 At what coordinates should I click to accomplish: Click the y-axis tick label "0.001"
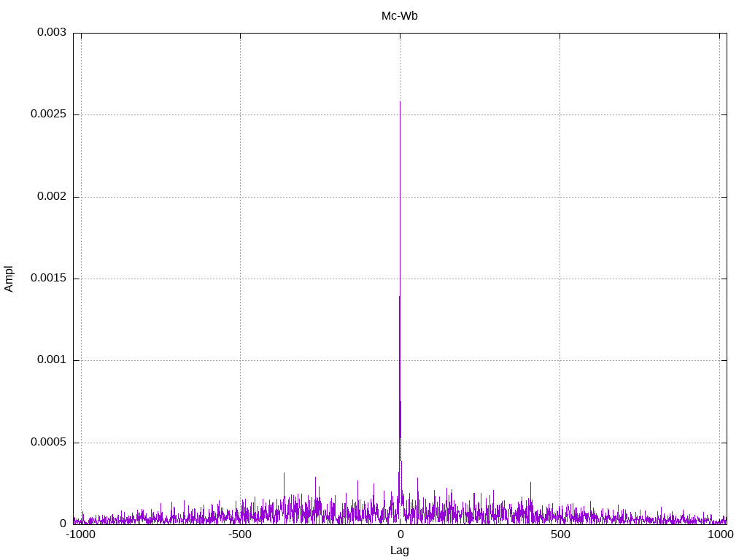52,360
